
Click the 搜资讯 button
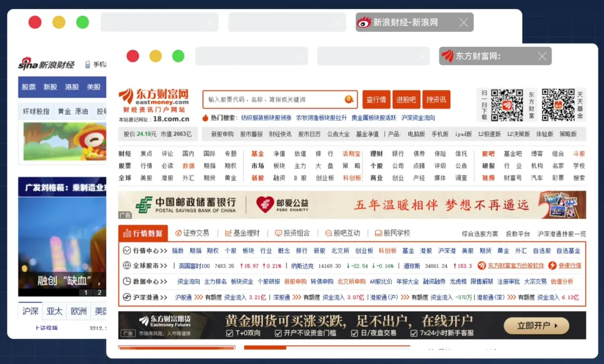(x=436, y=100)
